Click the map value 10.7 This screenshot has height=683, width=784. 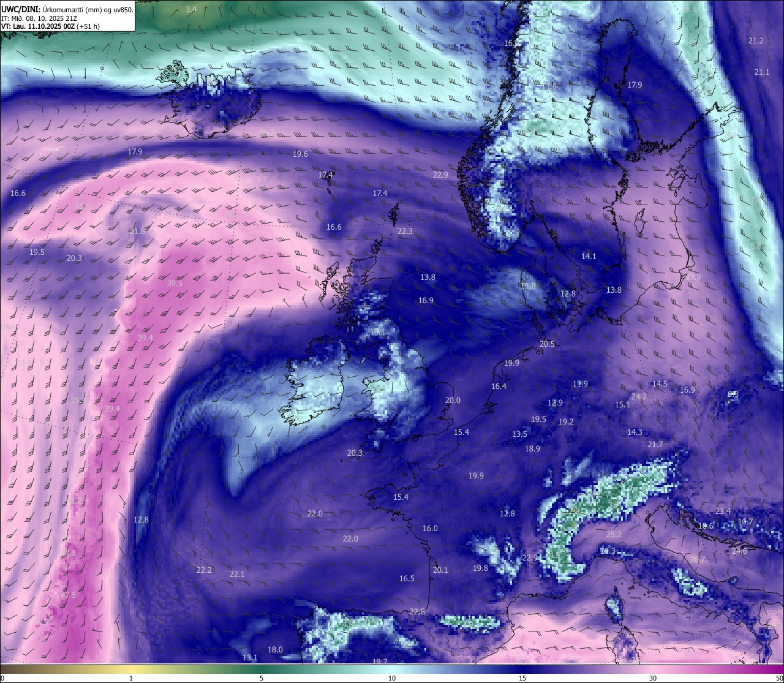pos(745,521)
